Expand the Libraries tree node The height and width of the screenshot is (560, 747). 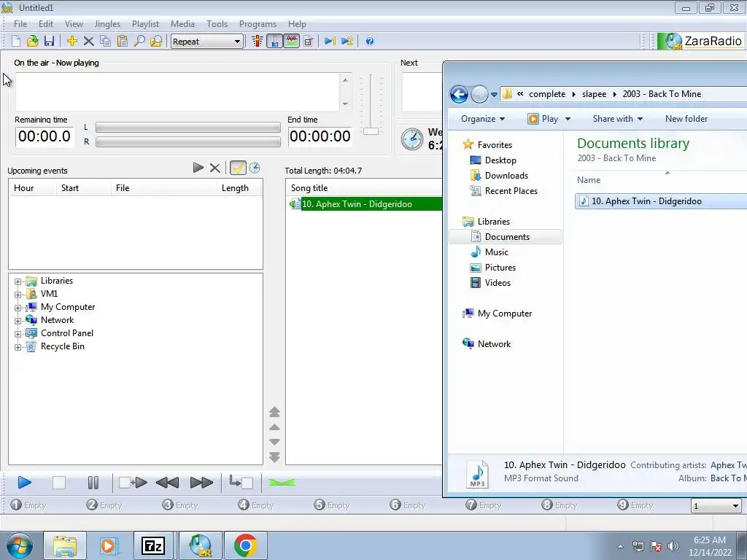(x=18, y=281)
